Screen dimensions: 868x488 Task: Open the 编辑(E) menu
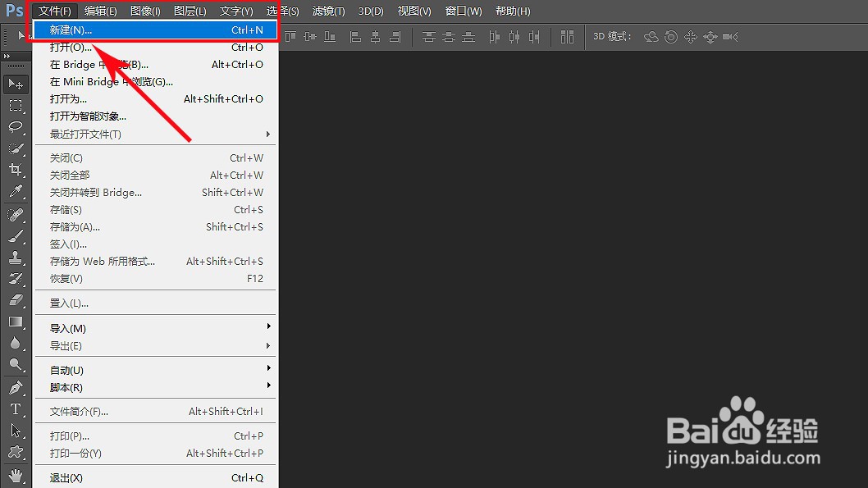(101, 11)
